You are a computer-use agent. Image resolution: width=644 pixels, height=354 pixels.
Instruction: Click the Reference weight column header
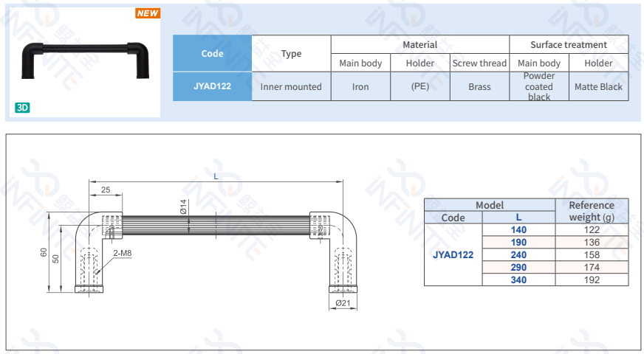tap(591, 211)
